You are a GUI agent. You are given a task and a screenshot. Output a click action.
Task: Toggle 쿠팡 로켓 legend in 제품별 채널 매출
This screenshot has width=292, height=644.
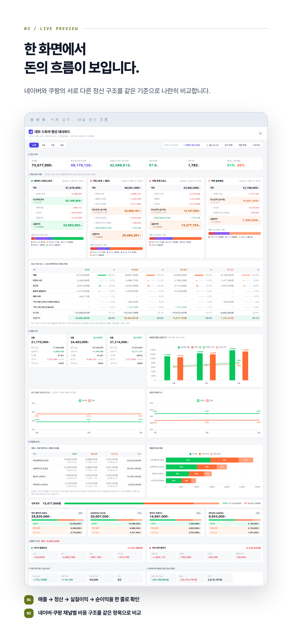(x=204, y=454)
